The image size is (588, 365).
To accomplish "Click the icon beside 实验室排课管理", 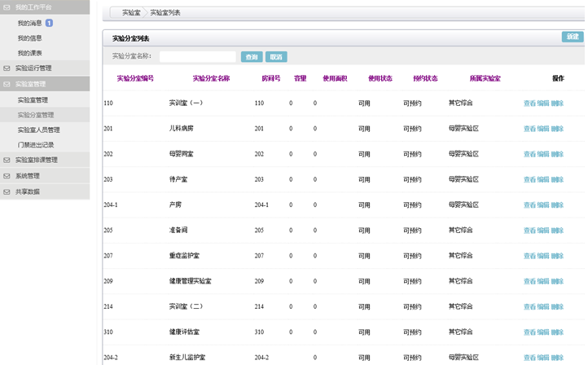I will click(x=7, y=161).
